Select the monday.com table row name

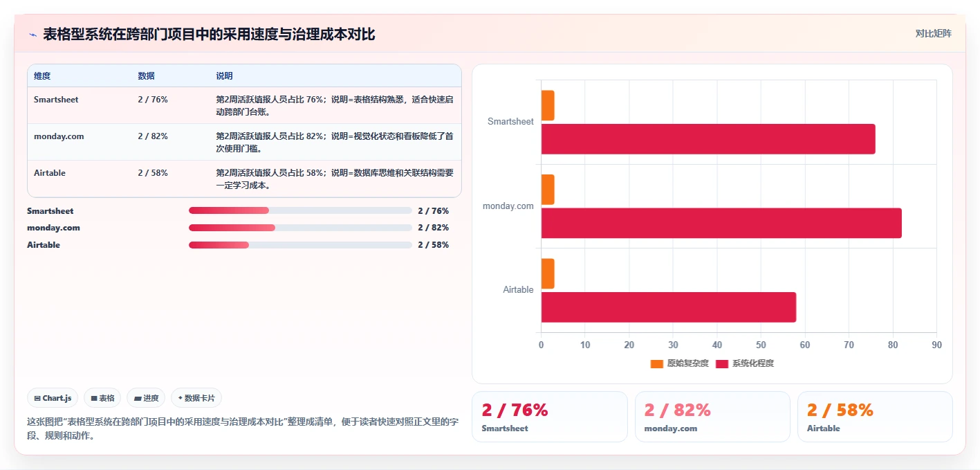pos(59,136)
